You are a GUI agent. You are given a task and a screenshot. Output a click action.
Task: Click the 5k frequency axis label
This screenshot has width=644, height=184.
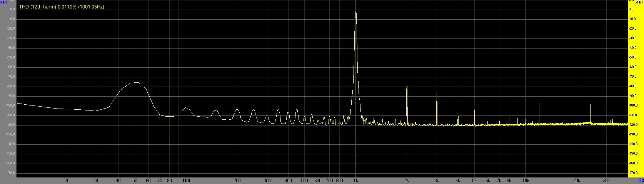click(x=474, y=180)
